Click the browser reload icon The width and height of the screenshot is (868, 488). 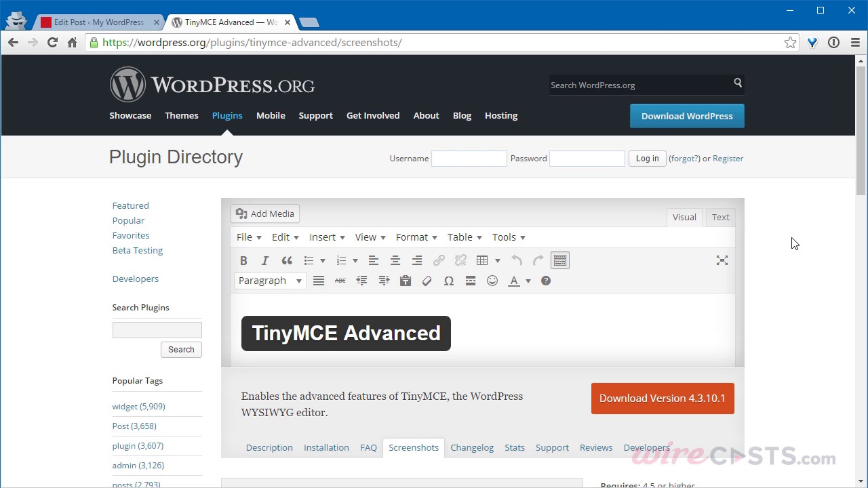coord(52,42)
